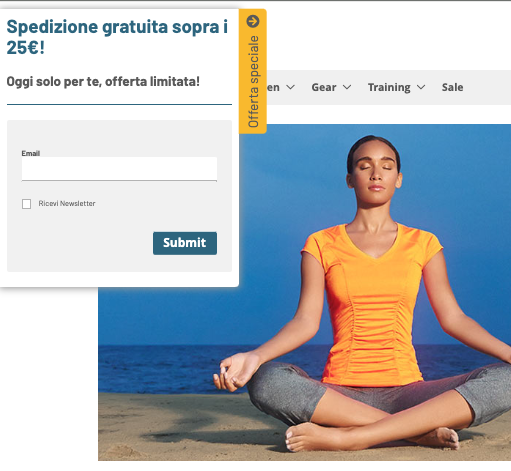511x471 pixels.
Task: Click the Spedizione gratuita heading
Action: (x=117, y=37)
